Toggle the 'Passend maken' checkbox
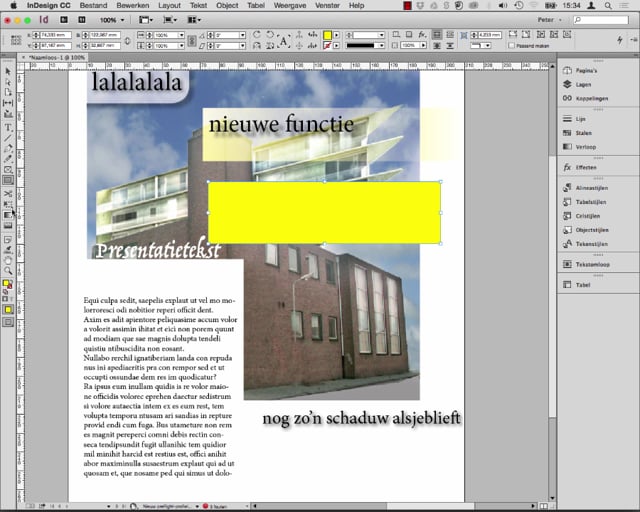Viewport: 640px width, 512px height. coord(511,46)
